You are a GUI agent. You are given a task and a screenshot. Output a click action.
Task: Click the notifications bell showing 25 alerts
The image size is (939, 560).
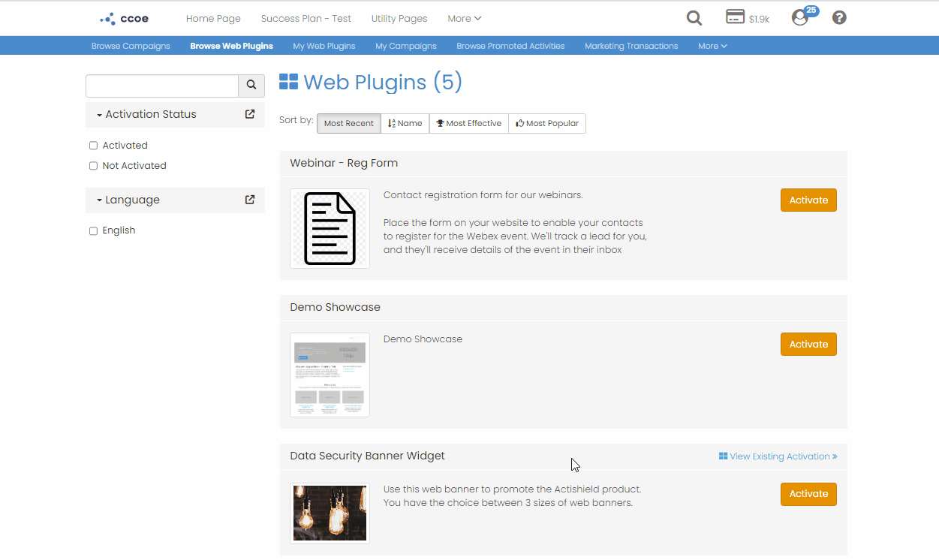pos(799,18)
